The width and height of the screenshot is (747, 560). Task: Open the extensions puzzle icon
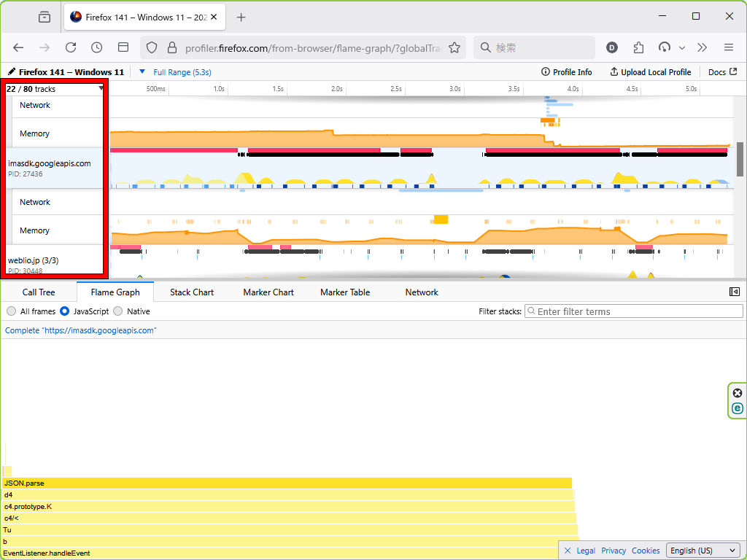pos(638,47)
